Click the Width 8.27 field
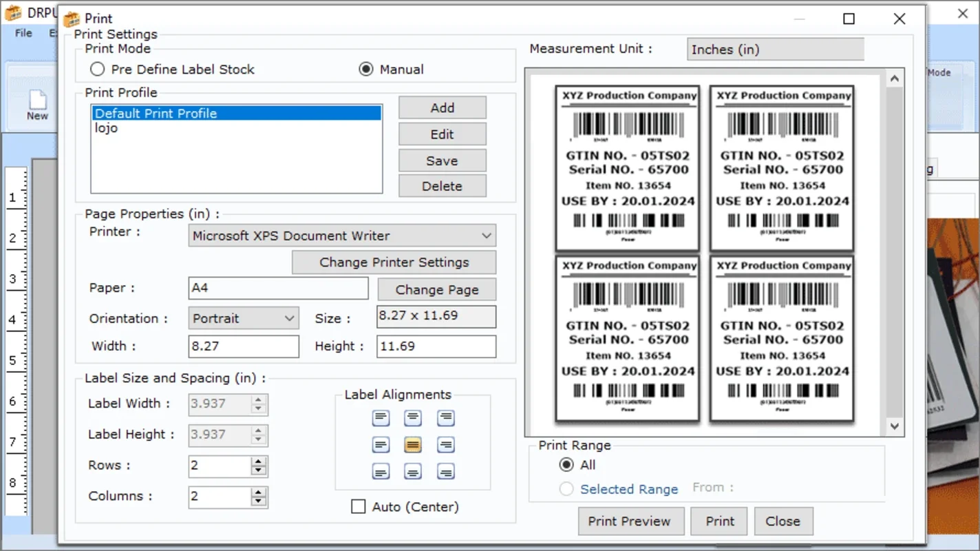Viewport: 980px width, 551px height. tap(244, 346)
